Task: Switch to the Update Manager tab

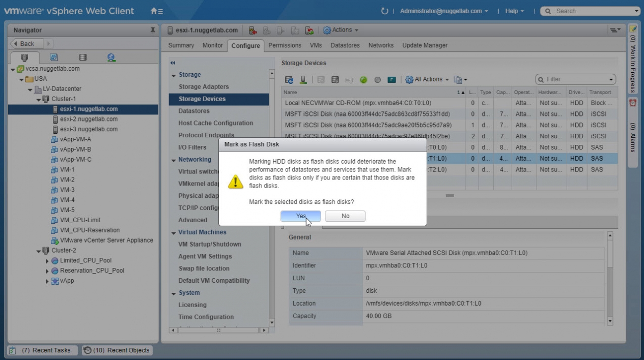Action: pos(425,45)
